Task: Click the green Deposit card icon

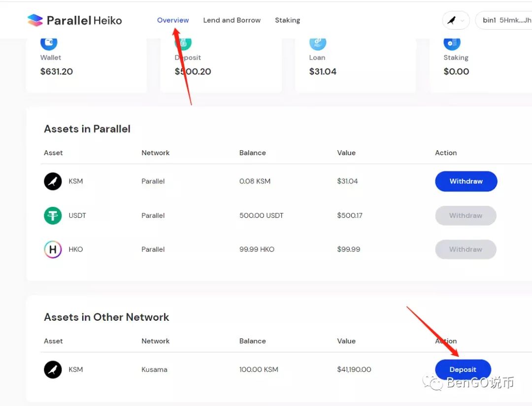Action: (x=183, y=43)
